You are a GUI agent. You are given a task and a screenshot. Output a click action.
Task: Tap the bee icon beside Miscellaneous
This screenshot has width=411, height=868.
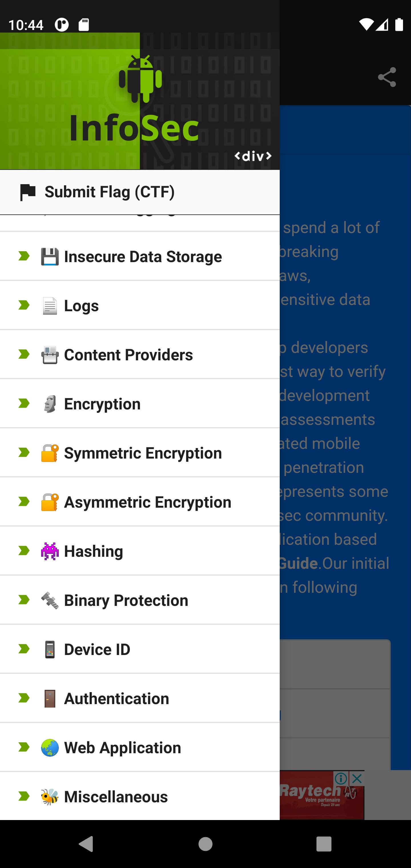(50, 797)
